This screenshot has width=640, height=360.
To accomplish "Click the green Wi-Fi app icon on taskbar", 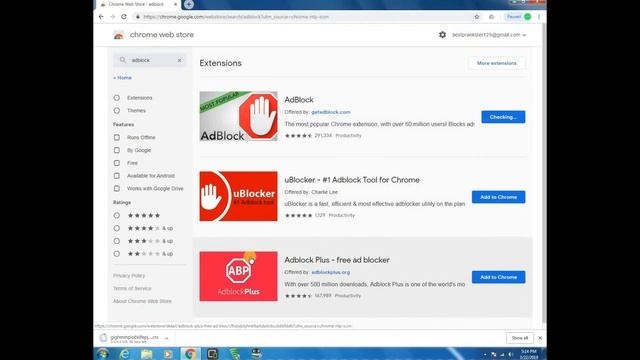I will tap(235, 353).
